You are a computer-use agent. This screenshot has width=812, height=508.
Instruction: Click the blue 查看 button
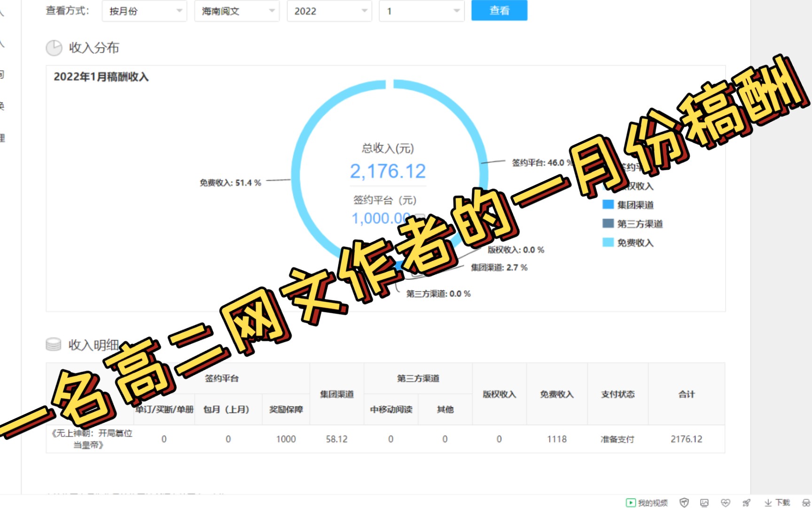tap(499, 10)
